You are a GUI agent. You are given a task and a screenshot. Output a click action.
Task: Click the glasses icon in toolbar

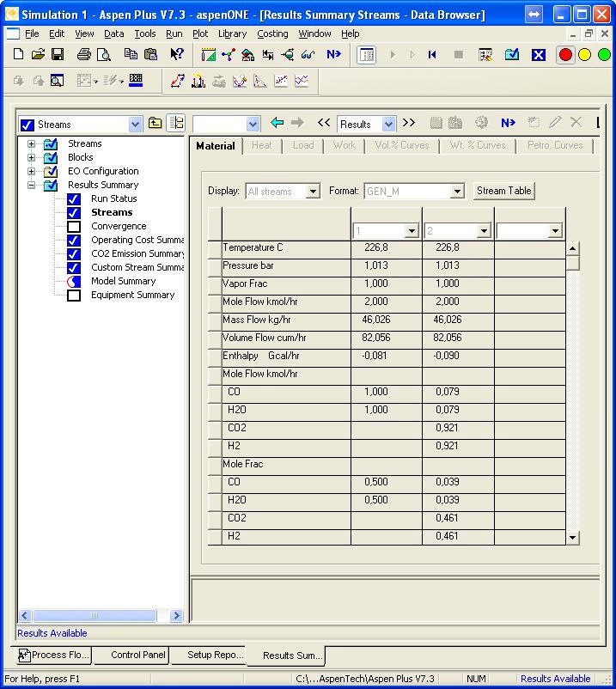coord(308,54)
